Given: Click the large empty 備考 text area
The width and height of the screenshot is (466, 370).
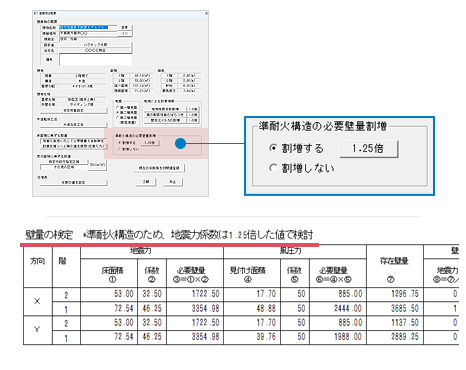Looking at the screenshot, I should (x=96, y=60).
